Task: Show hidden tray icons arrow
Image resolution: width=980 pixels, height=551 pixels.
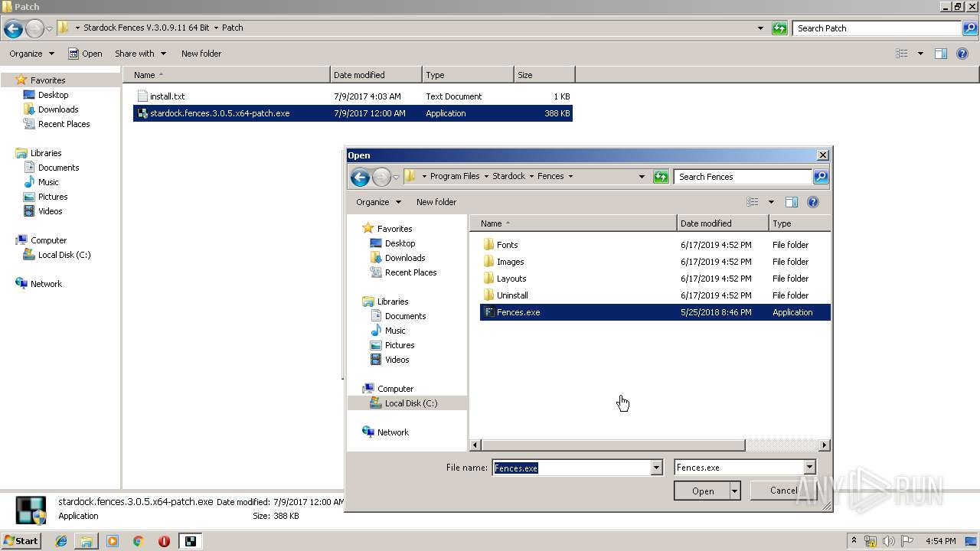Action: click(854, 540)
